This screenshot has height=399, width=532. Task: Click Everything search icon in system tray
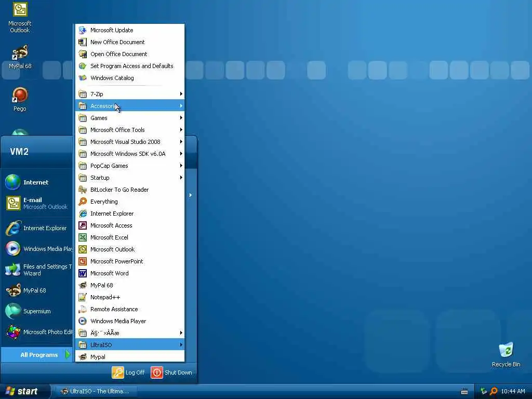[x=494, y=391]
